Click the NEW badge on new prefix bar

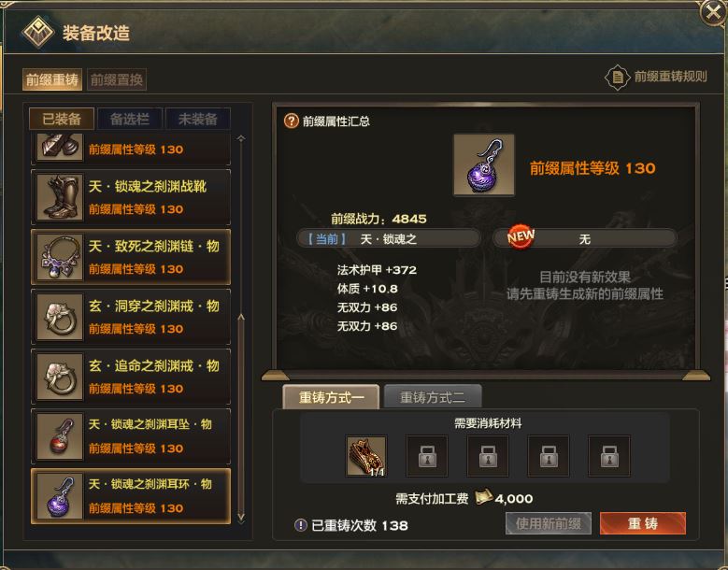pyautogui.click(x=521, y=236)
